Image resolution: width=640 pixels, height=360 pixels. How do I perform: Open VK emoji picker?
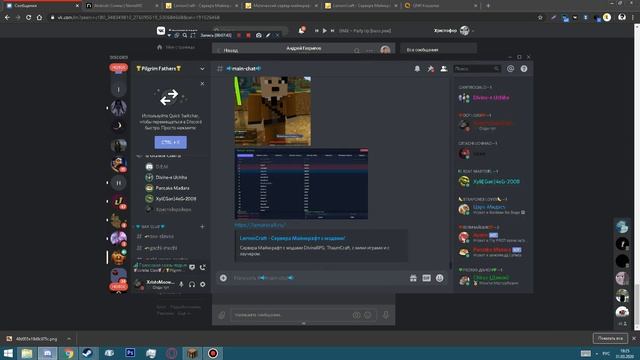point(368,315)
